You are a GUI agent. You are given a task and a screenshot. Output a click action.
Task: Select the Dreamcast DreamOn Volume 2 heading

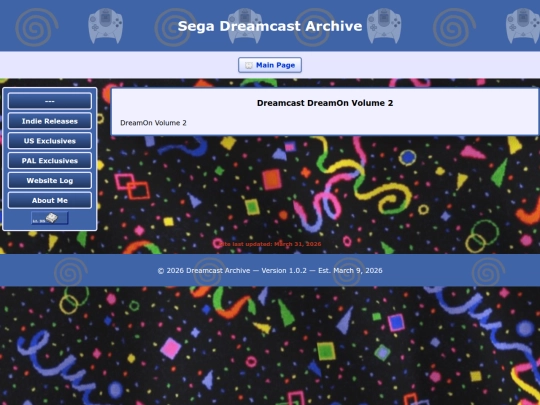coord(325,103)
